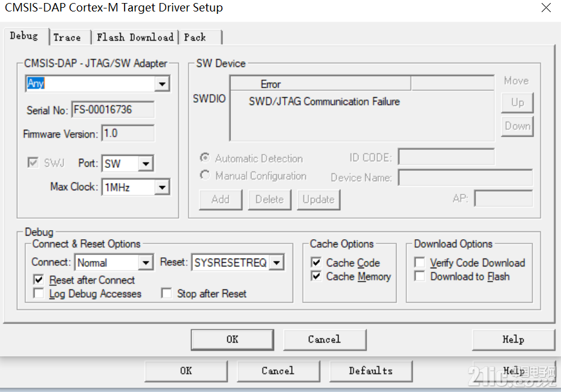Click OK in the driver setup dialog

click(232, 339)
